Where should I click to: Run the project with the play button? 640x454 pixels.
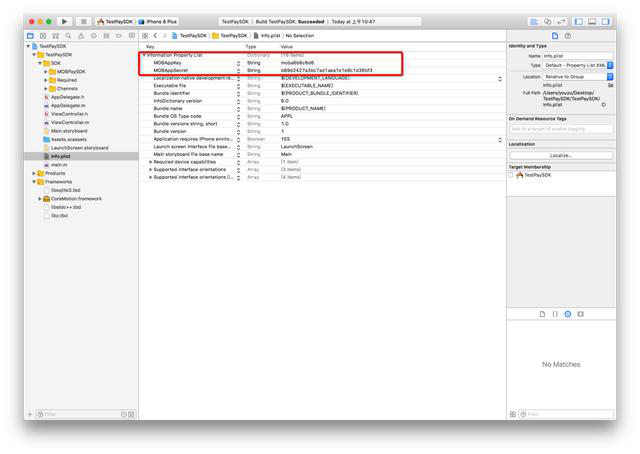click(x=64, y=21)
